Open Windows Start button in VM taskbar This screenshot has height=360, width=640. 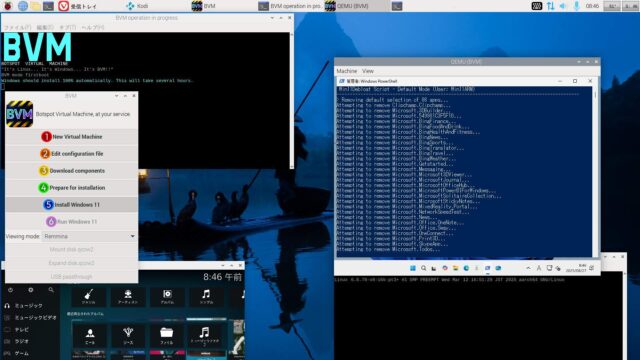coord(413,268)
